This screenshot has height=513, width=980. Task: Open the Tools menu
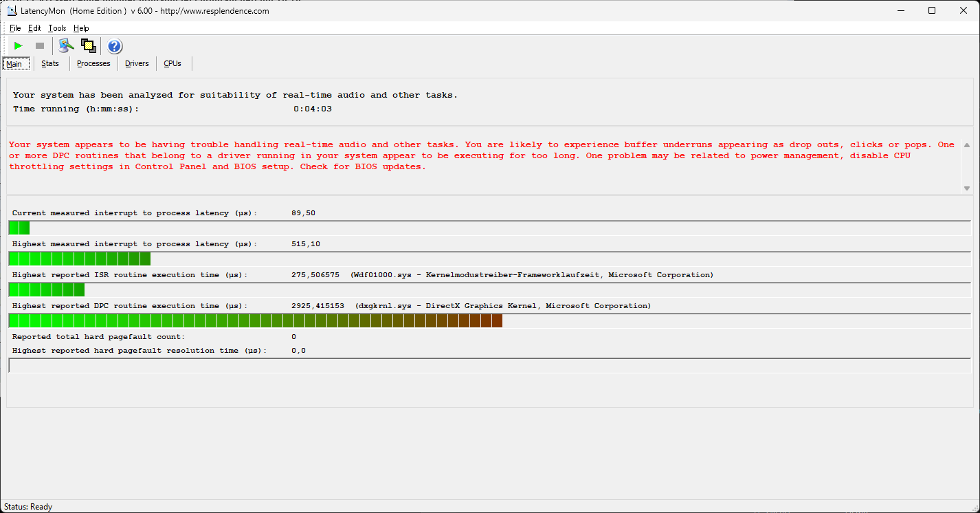(x=57, y=28)
